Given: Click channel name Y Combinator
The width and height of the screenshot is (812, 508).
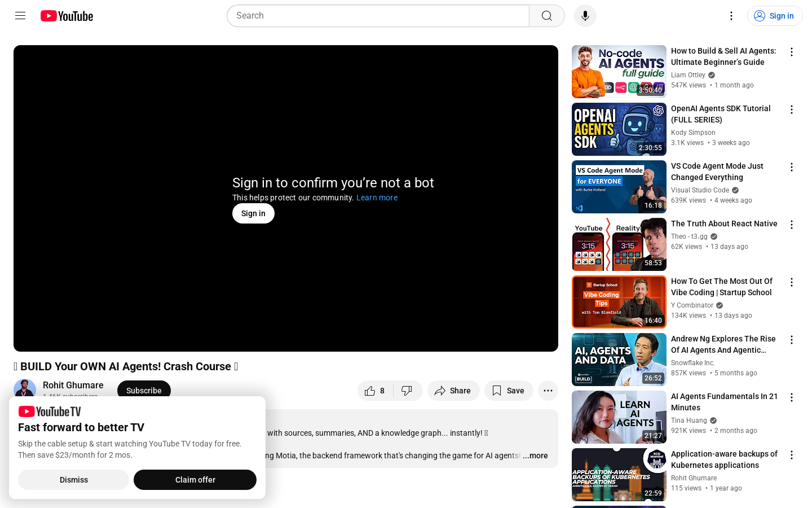Looking at the screenshot, I should 692,305.
